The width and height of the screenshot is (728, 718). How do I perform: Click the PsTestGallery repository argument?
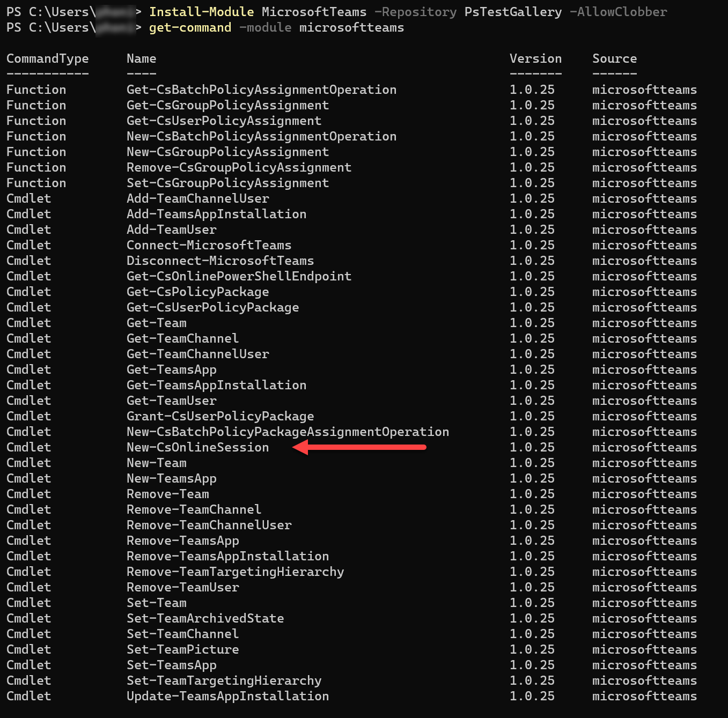pyautogui.click(x=513, y=12)
